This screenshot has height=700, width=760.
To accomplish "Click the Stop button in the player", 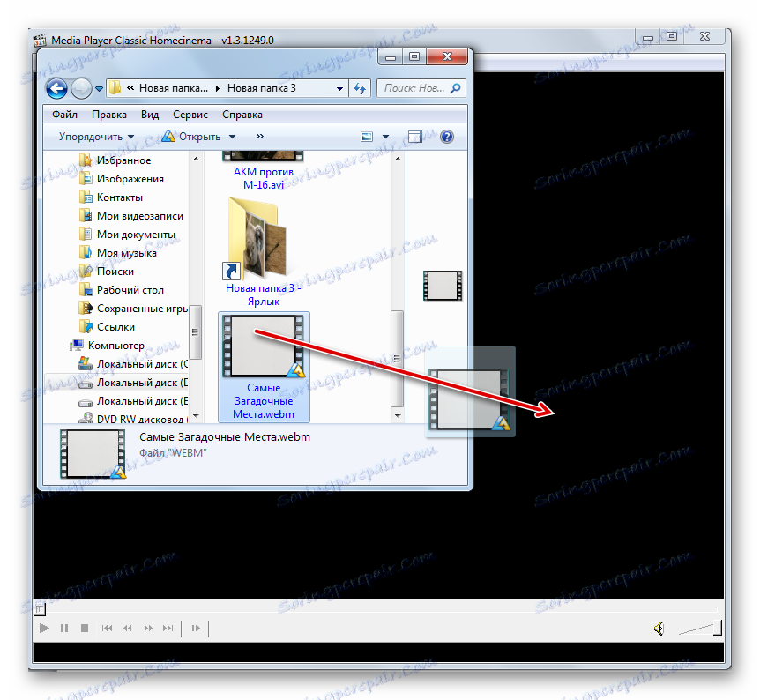I will pos(85,629).
